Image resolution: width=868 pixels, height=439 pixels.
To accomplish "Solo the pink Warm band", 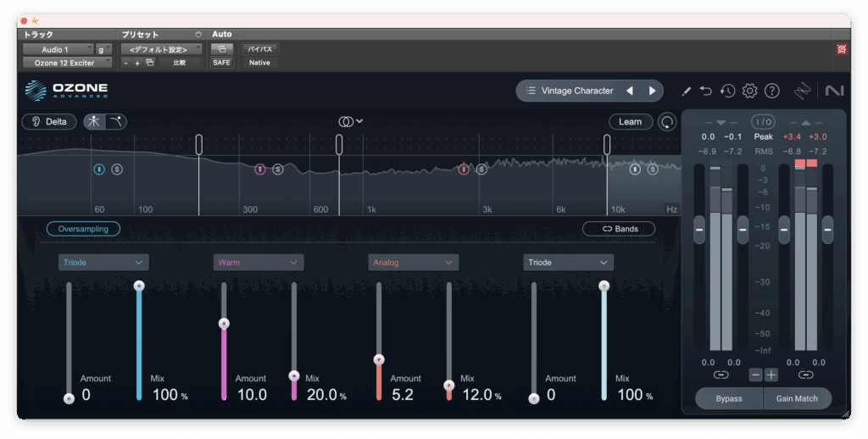I will tap(277, 169).
